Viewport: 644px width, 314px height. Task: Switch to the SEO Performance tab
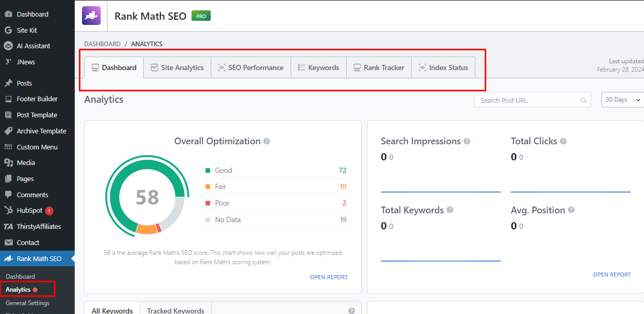coord(251,67)
